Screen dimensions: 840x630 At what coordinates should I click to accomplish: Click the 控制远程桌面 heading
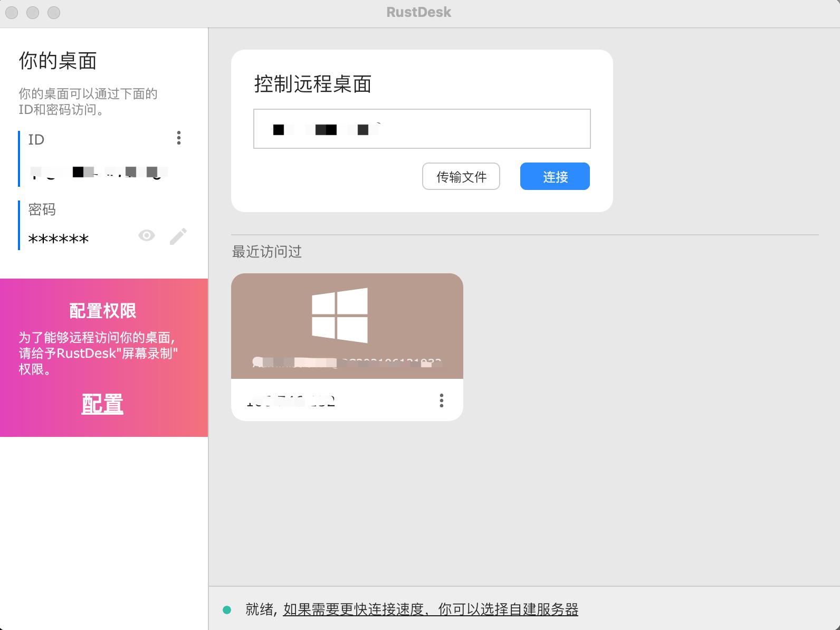tap(313, 84)
